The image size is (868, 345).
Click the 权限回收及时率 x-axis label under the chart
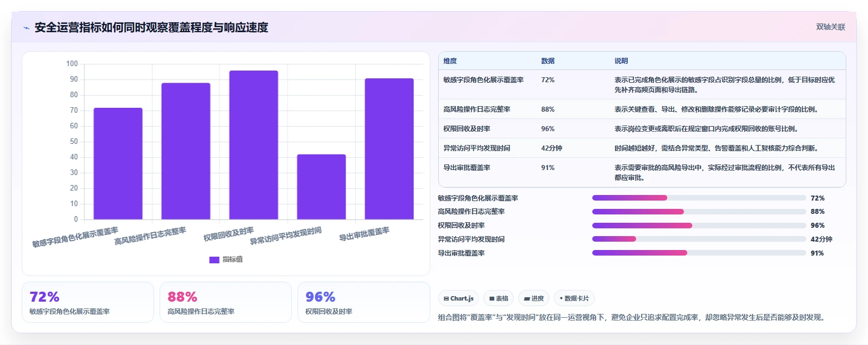pyautogui.click(x=229, y=234)
